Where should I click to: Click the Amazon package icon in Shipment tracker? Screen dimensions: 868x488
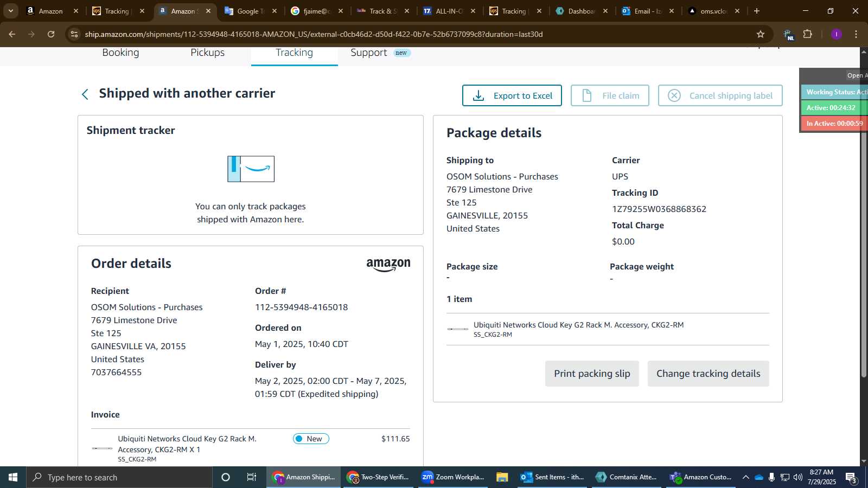(251, 169)
